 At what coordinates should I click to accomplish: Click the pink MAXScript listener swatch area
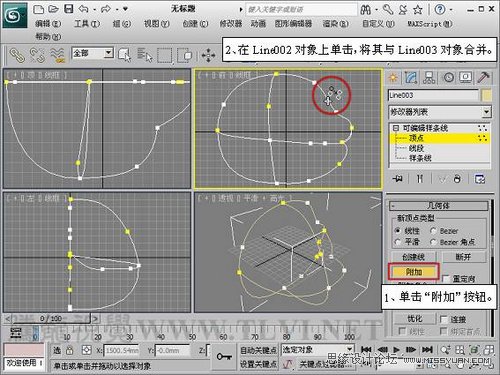24,349
